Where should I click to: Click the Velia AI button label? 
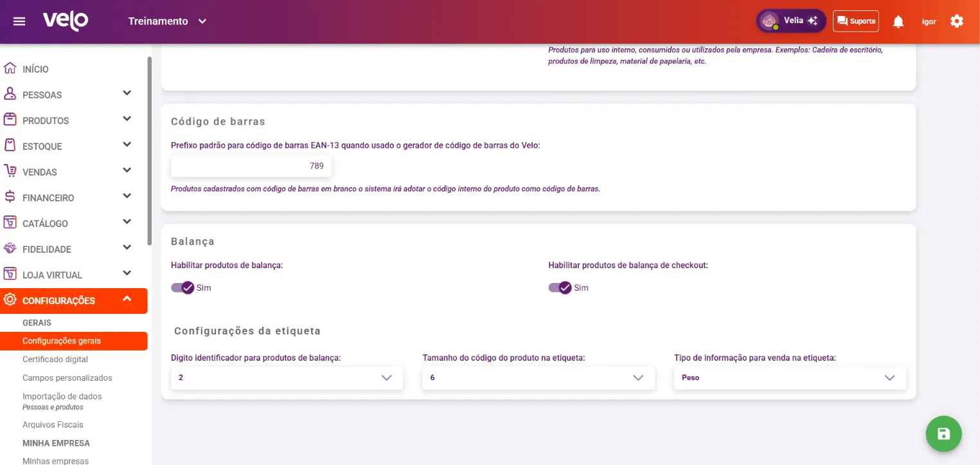click(x=794, y=21)
